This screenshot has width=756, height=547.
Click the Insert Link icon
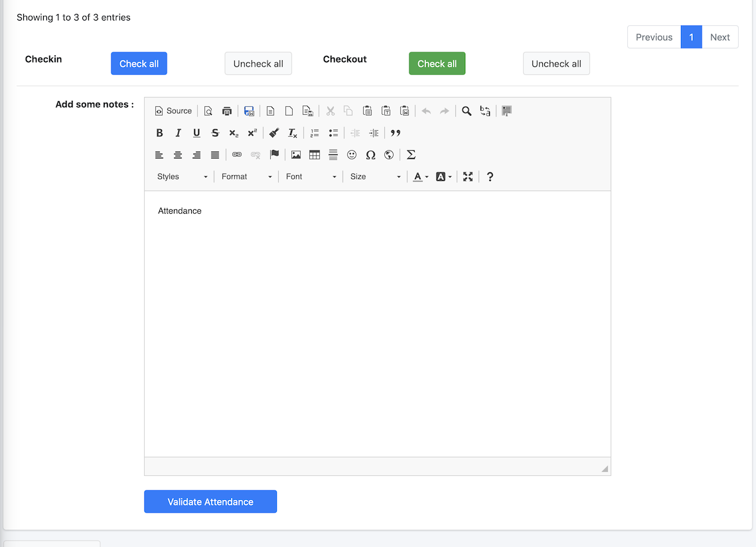[x=237, y=155]
